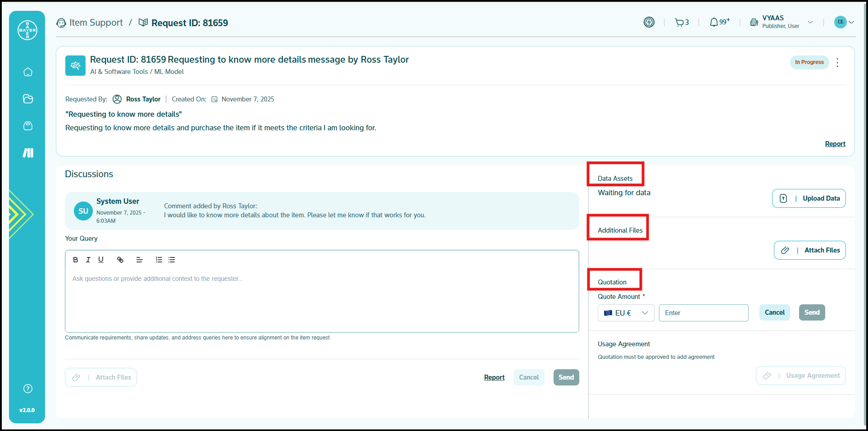Open the shopping cart icon
The image size is (868, 431).
(679, 23)
